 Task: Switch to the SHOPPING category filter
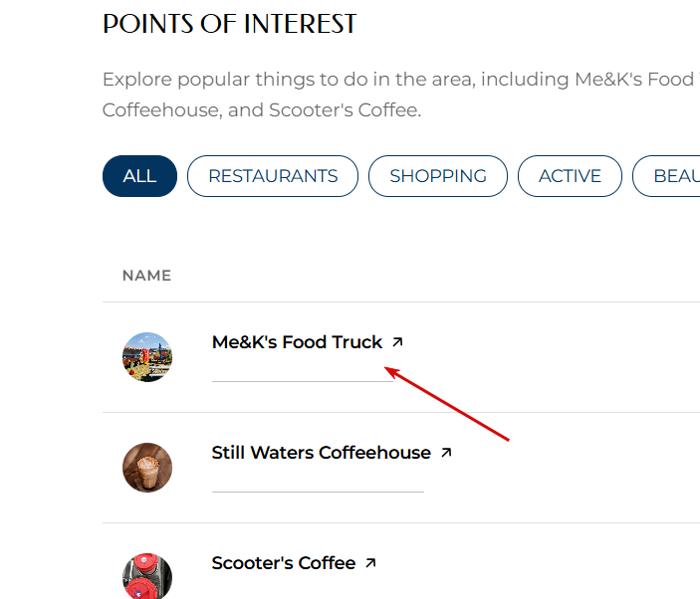(438, 176)
